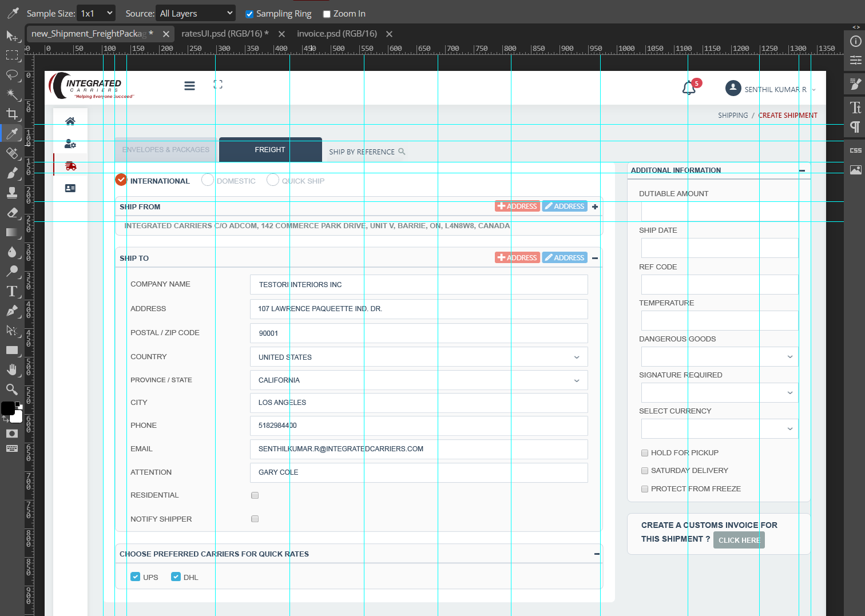Viewport: 865px width, 616px height.
Task: Select the Type tool
Action: 11,291
